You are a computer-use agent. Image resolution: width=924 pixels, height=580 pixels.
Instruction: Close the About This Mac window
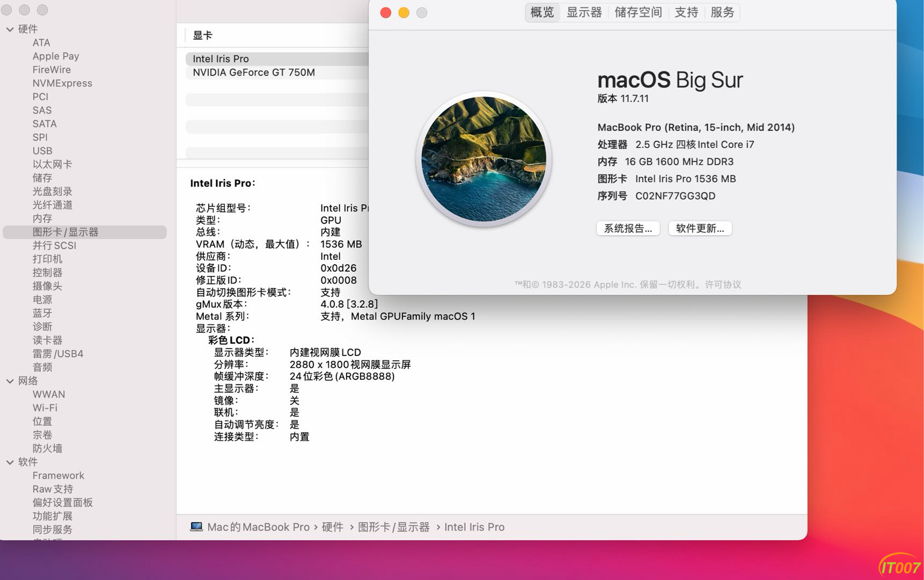click(385, 12)
